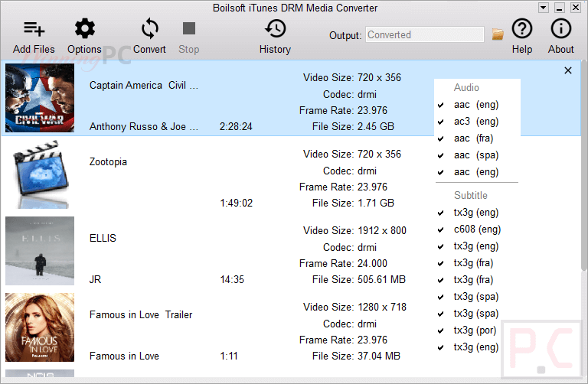Click the Captain America Civil title text
This screenshot has width=588, height=384.
tap(144, 86)
